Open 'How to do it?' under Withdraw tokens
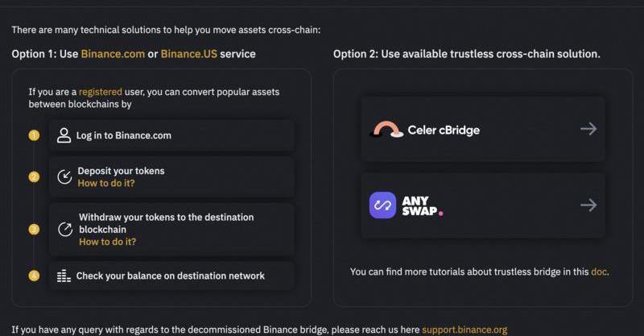 click(107, 242)
